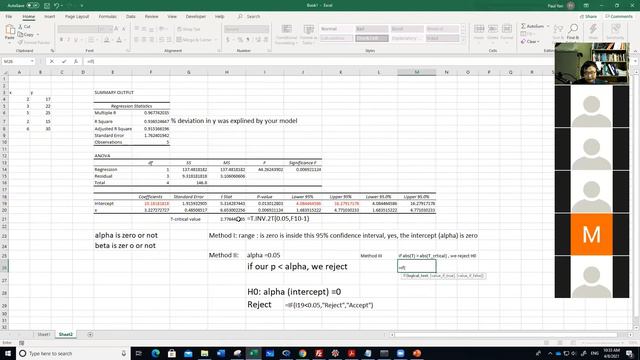Select the Sheet2 tab
640x360 pixels.
coord(65,334)
